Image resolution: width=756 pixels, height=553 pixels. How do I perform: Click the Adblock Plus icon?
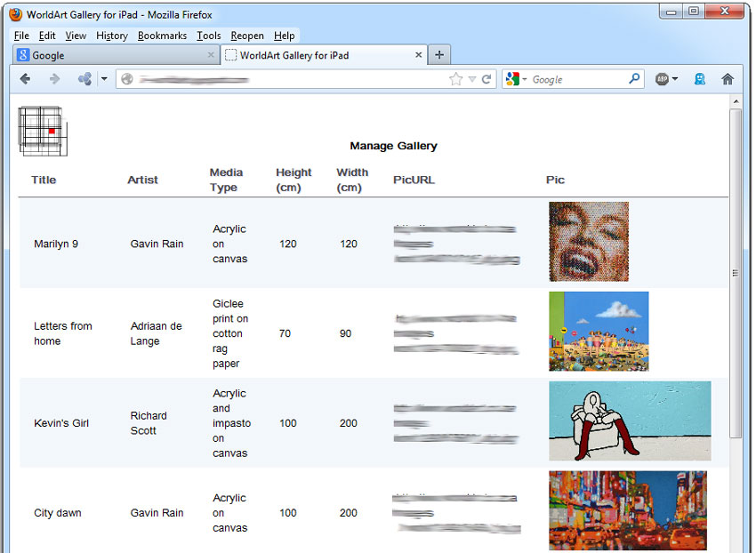click(x=662, y=79)
